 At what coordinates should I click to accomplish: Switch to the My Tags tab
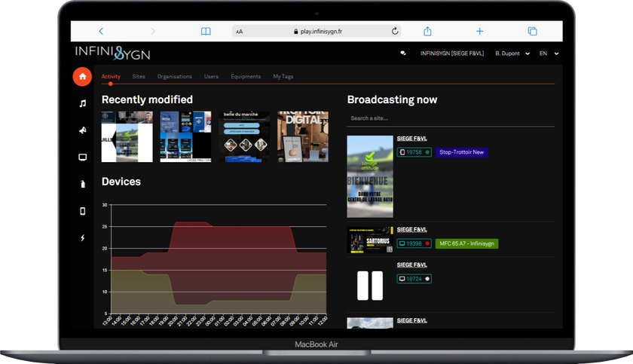coord(283,76)
